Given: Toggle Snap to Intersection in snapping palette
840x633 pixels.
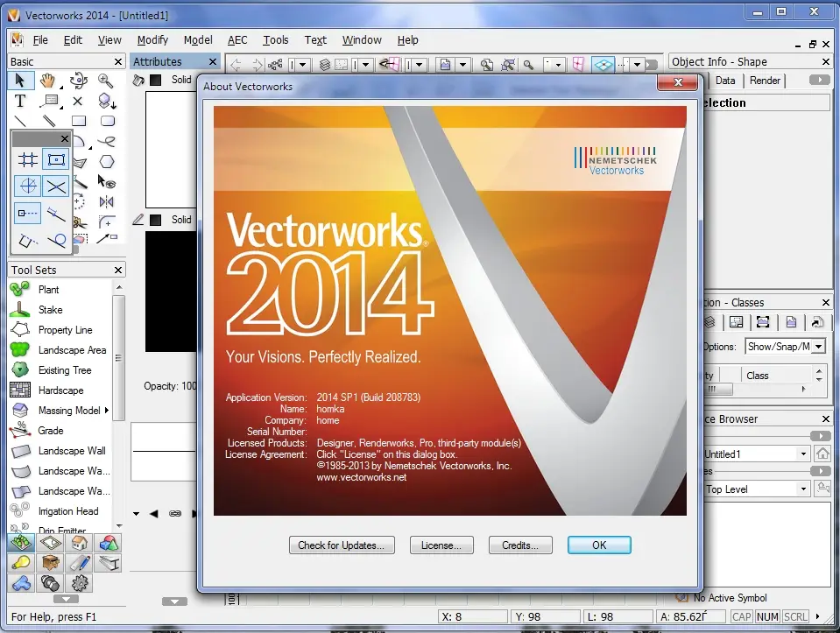Looking at the screenshot, I should pos(56,186).
